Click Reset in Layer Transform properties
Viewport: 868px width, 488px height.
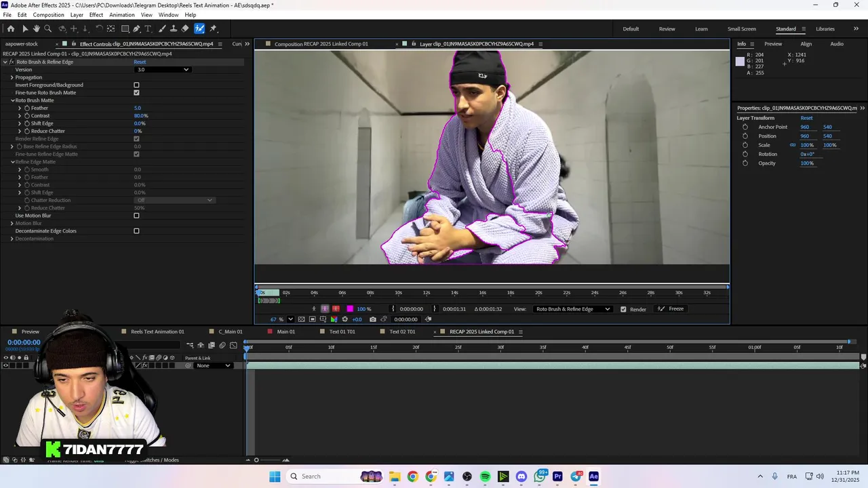(806, 118)
